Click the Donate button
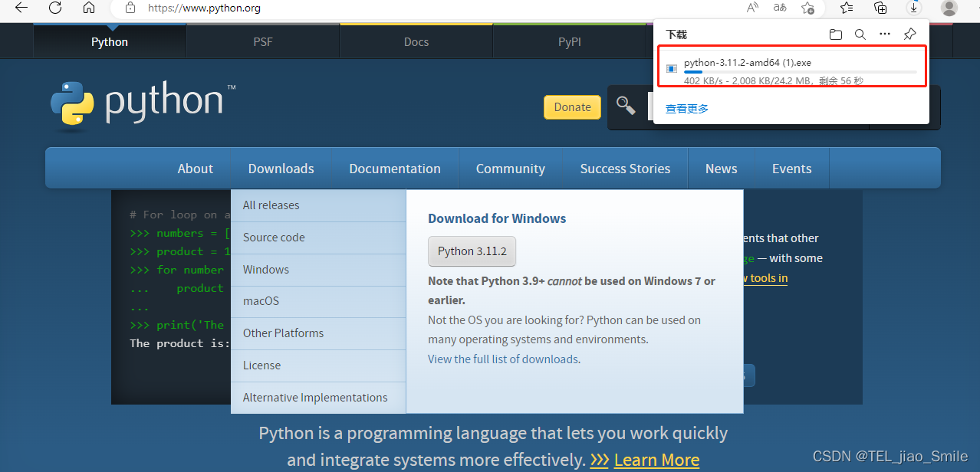Screen dimensions: 980x472 click(x=572, y=107)
